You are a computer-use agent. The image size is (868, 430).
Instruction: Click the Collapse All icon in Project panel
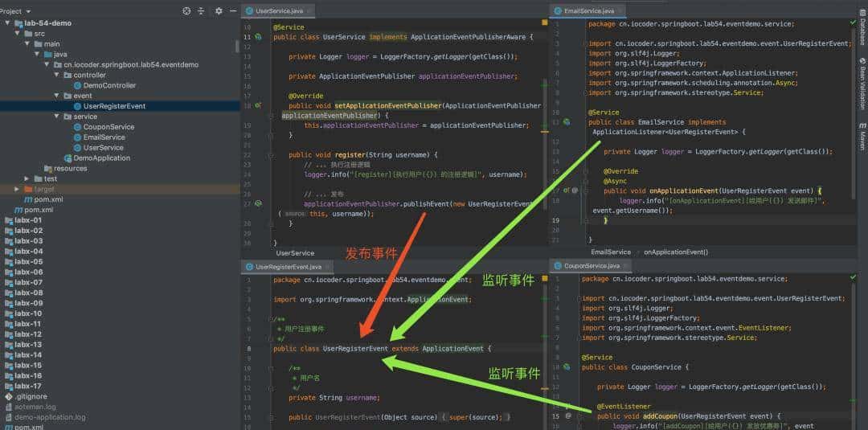[x=200, y=11]
